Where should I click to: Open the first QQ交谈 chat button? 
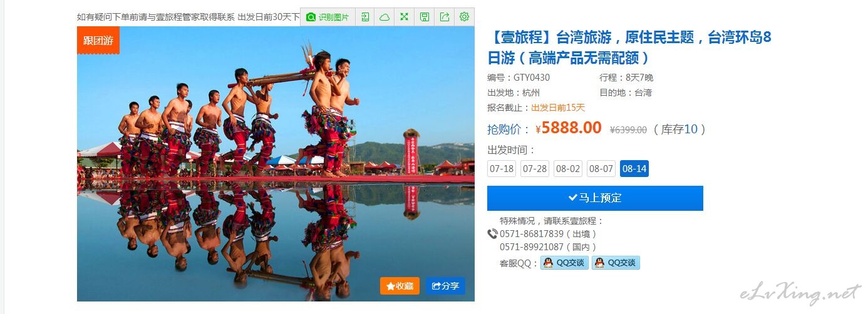pyautogui.click(x=564, y=263)
